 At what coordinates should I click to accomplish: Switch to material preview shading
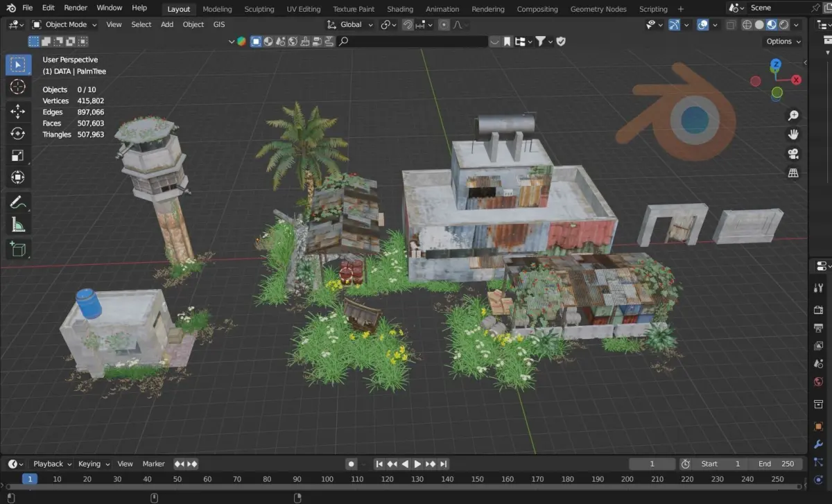click(772, 24)
